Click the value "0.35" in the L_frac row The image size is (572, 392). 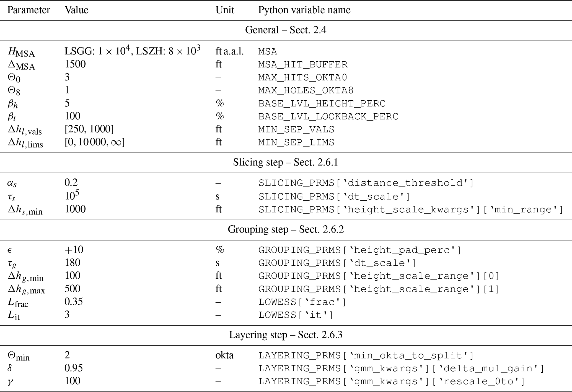(x=74, y=302)
